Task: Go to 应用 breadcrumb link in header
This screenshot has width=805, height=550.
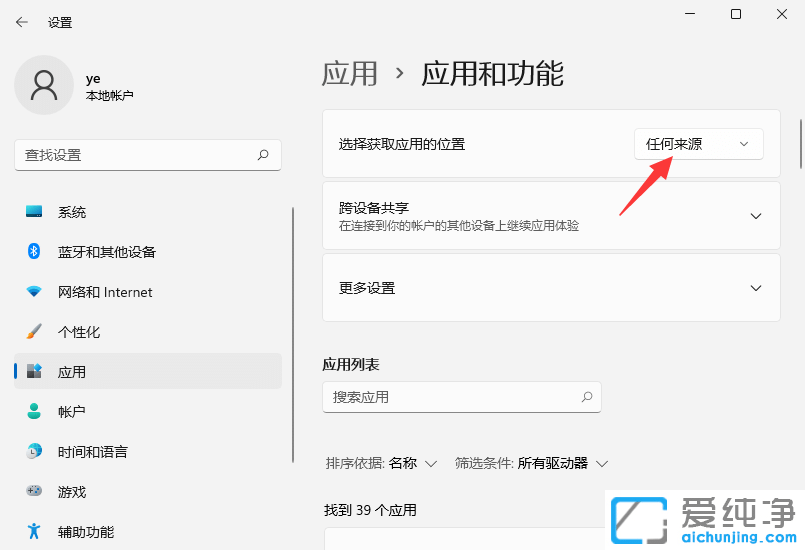Action: [350, 74]
